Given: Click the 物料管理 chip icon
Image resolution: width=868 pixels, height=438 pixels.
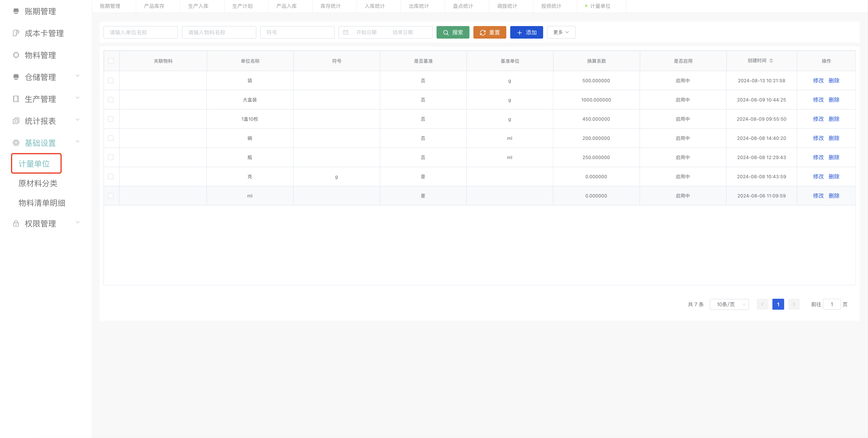Looking at the screenshot, I should [16, 55].
